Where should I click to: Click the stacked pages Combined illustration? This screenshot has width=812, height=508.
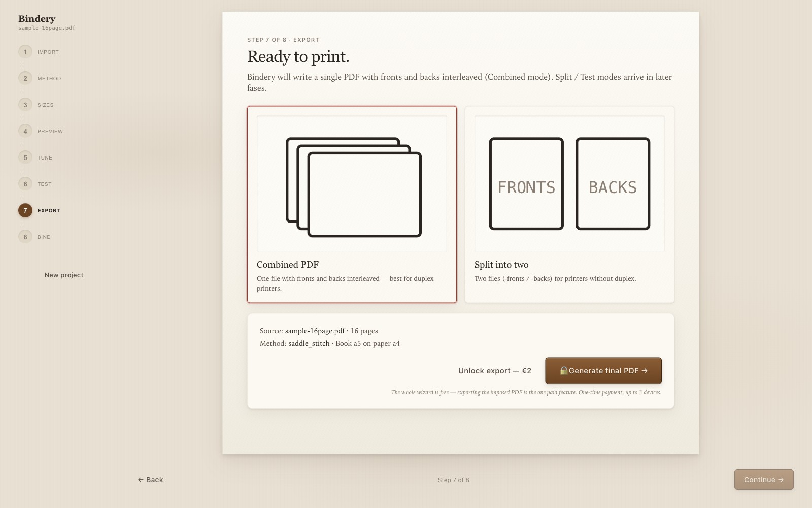354,187
